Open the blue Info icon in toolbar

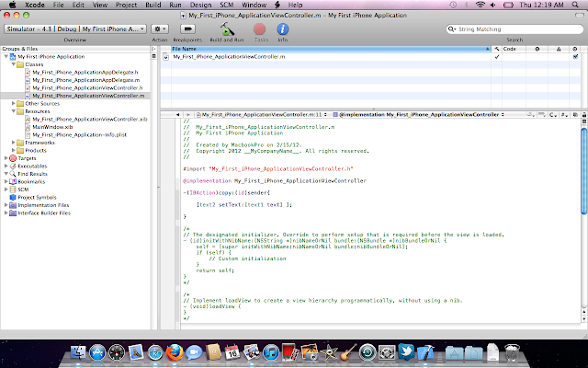point(283,29)
